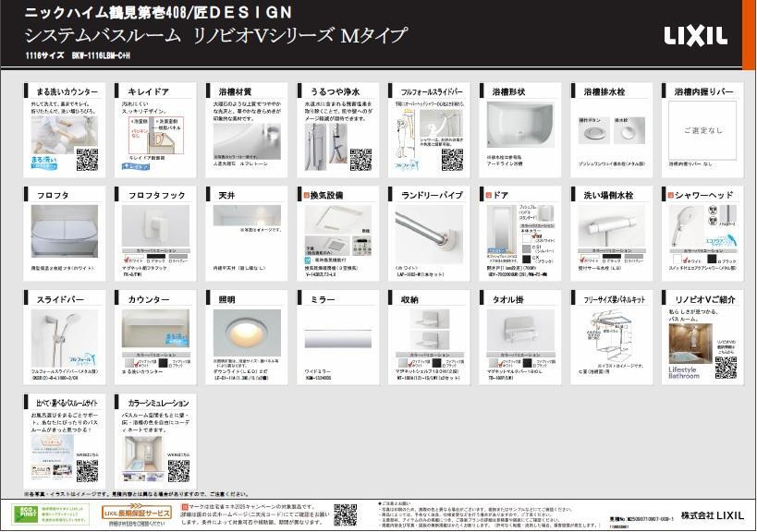
Task: Select the 照明 downlight image
Action: [246, 332]
